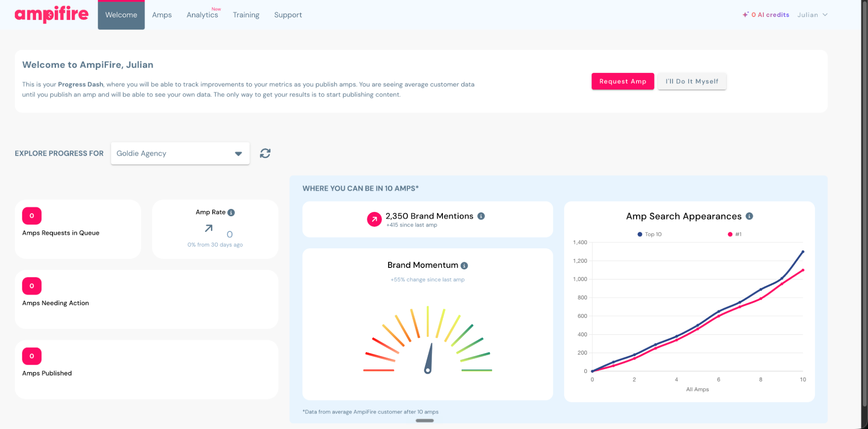The width and height of the screenshot is (868, 429).
Task: Click 0% from 30 days ago
Action: pyautogui.click(x=215, y=245)
